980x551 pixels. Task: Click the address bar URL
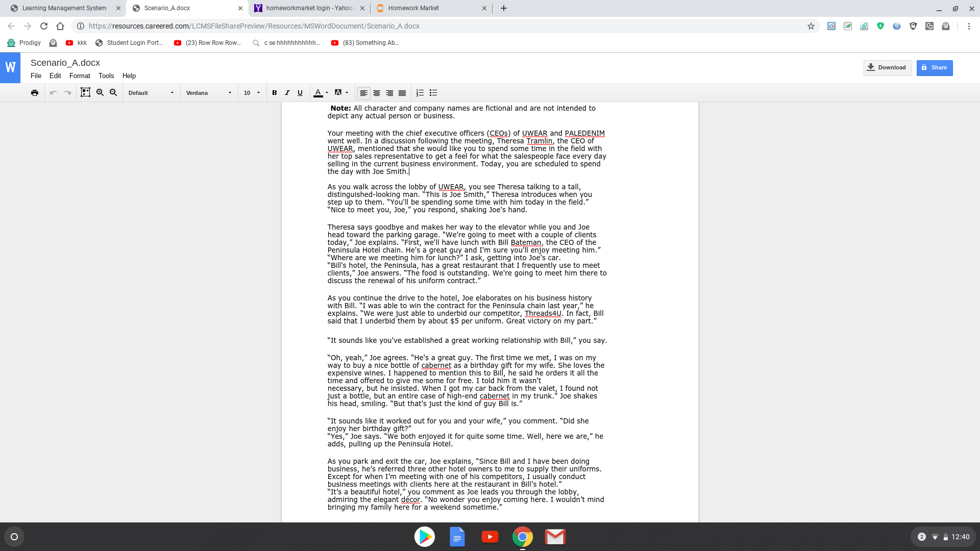pos(254,26)
